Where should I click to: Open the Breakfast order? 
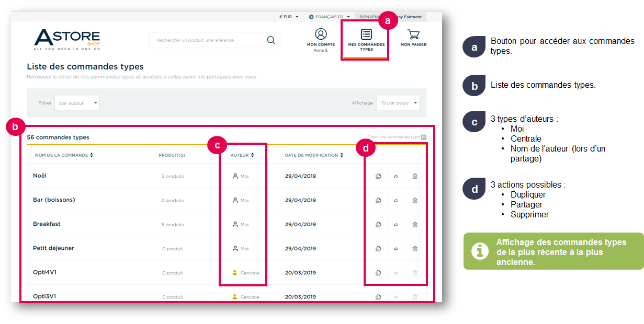[x=47, y=224]
